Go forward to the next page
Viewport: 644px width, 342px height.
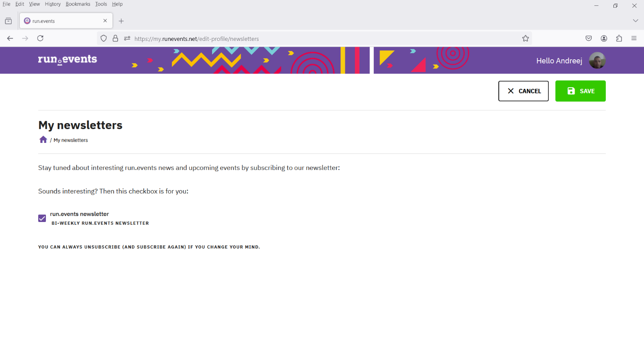(x=25, y=39)
